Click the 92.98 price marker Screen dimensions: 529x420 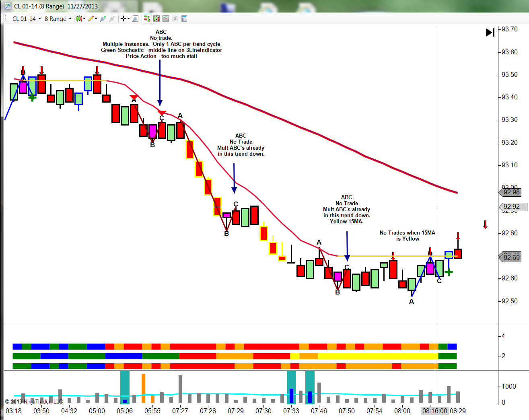click(x=511, y=192)
